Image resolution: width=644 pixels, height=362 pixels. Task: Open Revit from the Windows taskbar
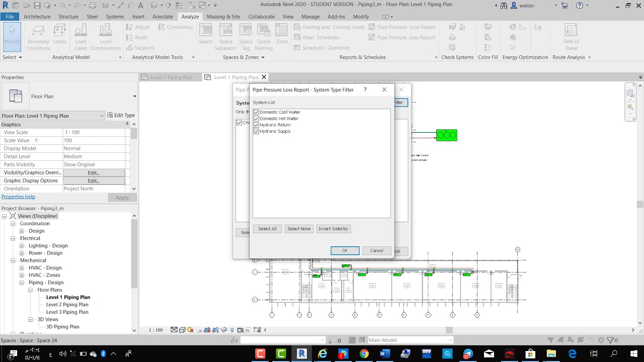point(302,354)
